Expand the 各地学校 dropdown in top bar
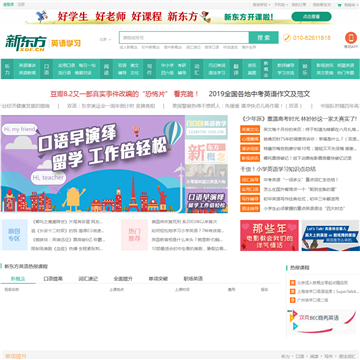 click(x=261, y=5)
